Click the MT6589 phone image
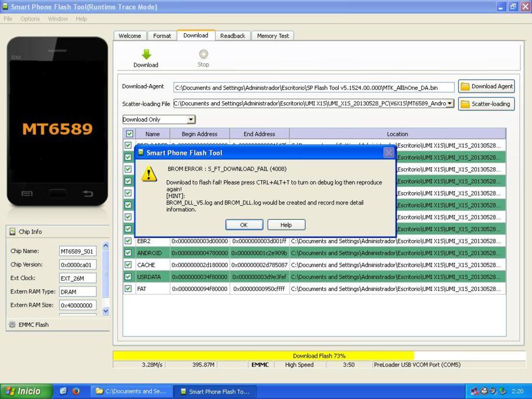 57,121
